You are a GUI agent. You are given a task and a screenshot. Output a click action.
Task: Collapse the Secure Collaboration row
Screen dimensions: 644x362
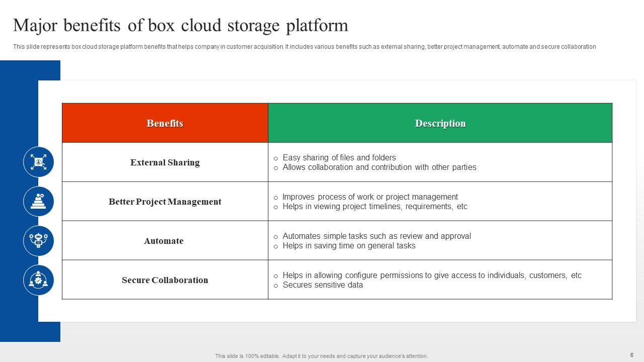click(x=165, y=280)
